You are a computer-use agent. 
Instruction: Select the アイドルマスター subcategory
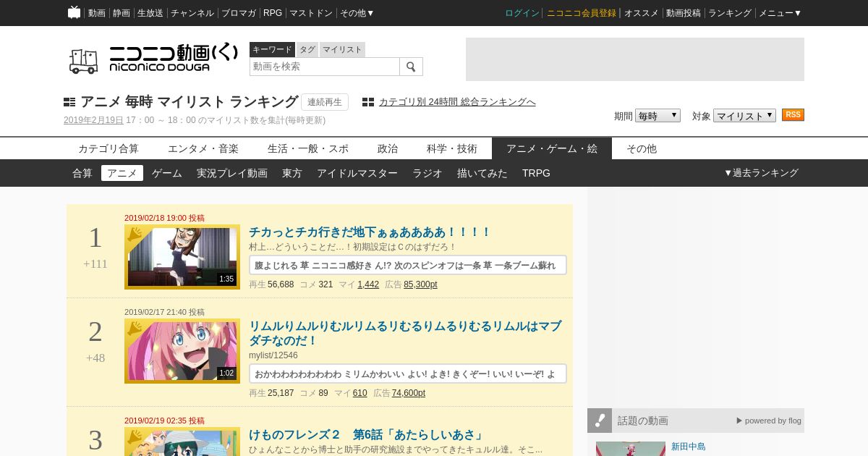pos(357,173)
